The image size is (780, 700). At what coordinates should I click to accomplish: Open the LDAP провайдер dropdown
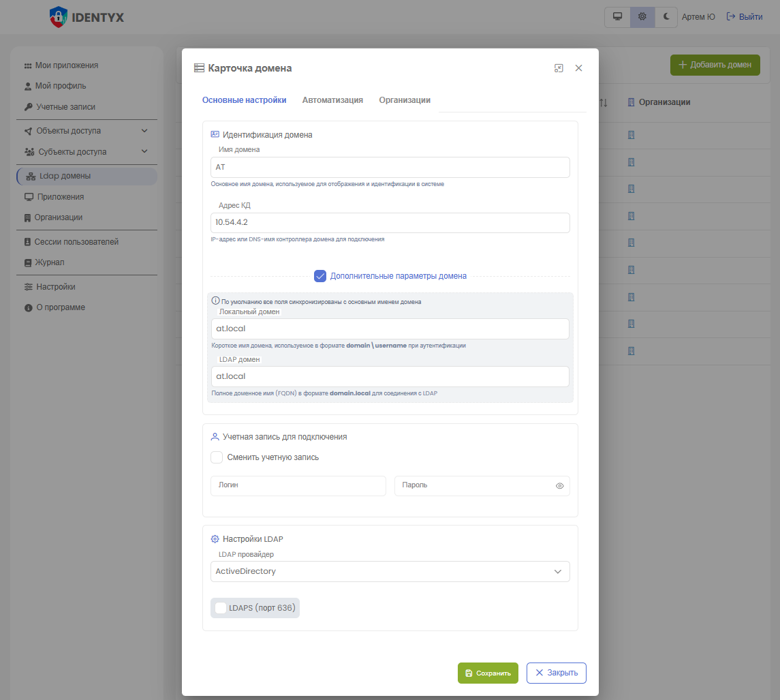(x=390, y=571)
